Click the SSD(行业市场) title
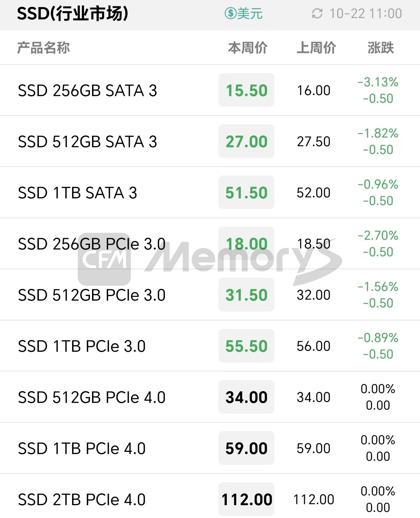The image size is (420, 518). click(x=72, y=14)
